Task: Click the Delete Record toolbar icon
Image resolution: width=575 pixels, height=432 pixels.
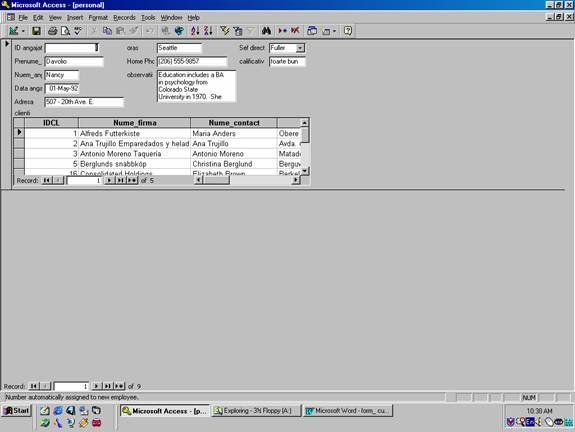Action: click(295, 31)
